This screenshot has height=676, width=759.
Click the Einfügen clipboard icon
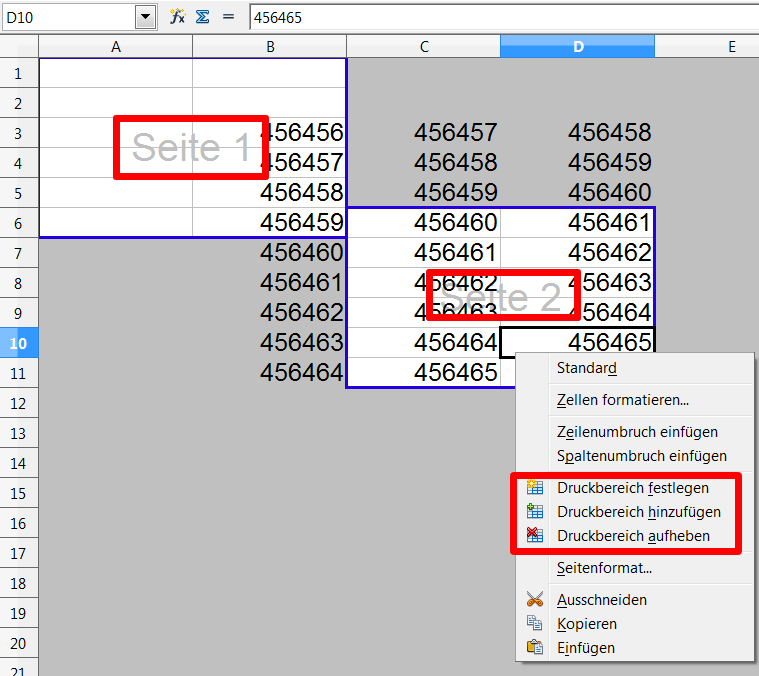(535, 648)
